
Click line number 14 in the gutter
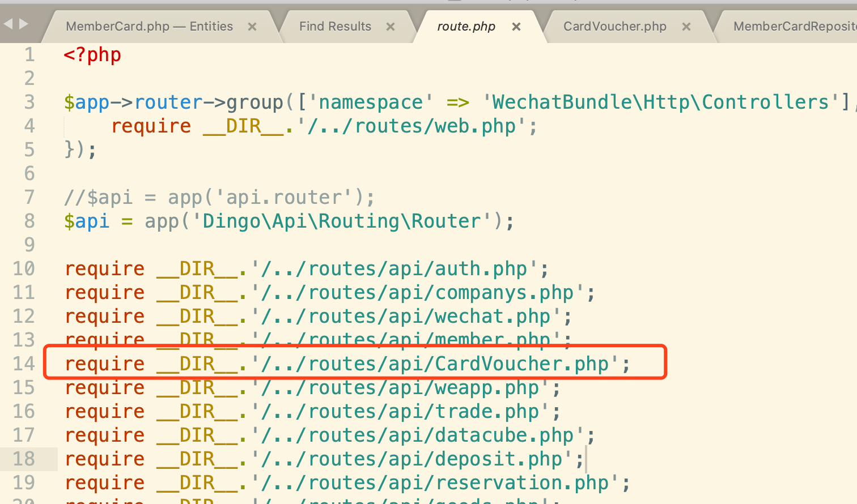pos(24,364)
